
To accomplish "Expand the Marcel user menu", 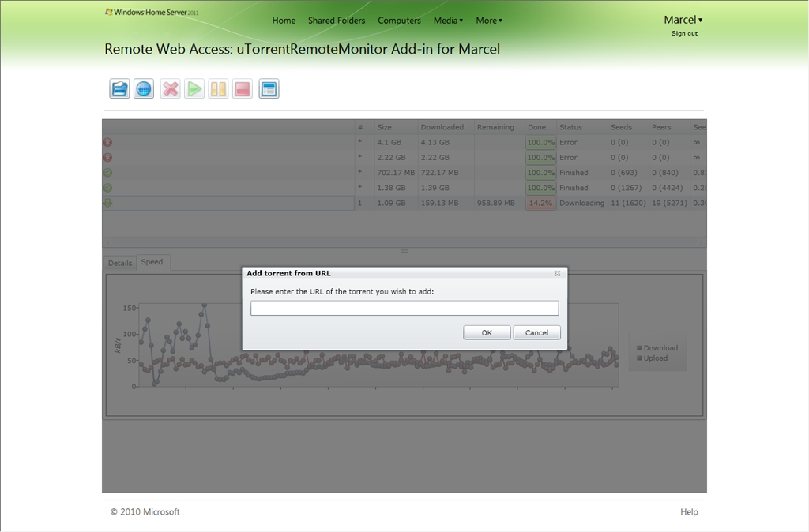I will (x=683, y=20).
